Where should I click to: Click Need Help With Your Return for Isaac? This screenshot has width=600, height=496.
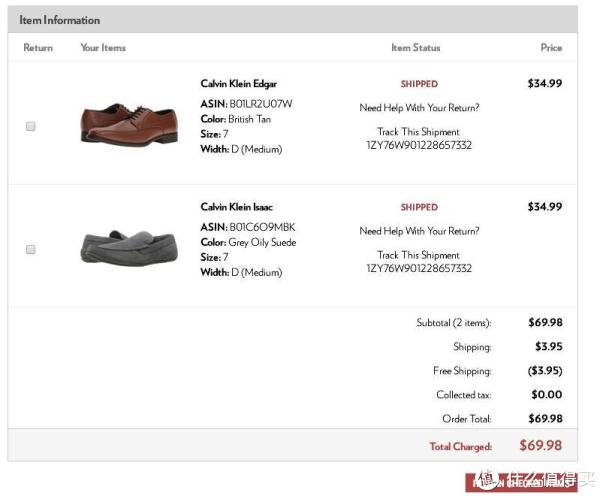pyautogui.click(x=419, y=231)
